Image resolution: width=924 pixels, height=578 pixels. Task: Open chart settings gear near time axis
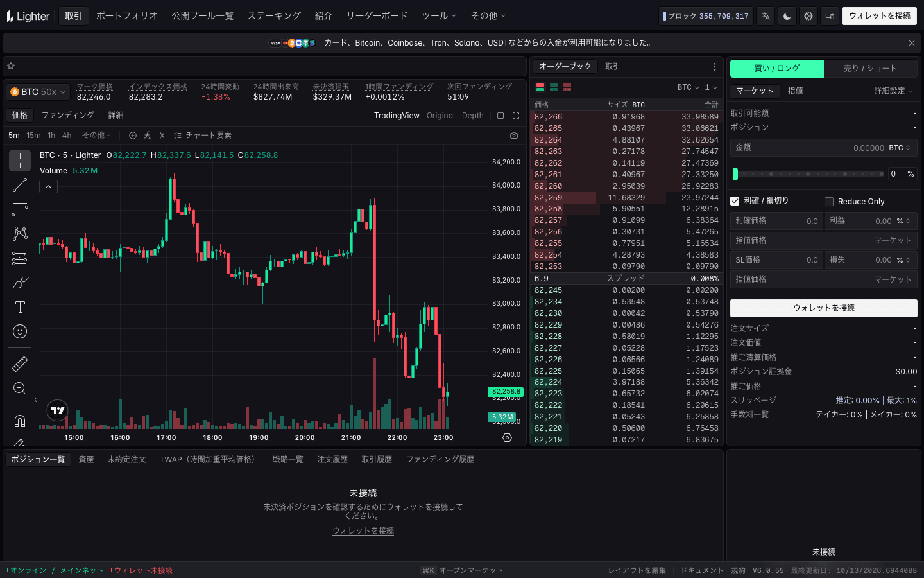[507, 437]
